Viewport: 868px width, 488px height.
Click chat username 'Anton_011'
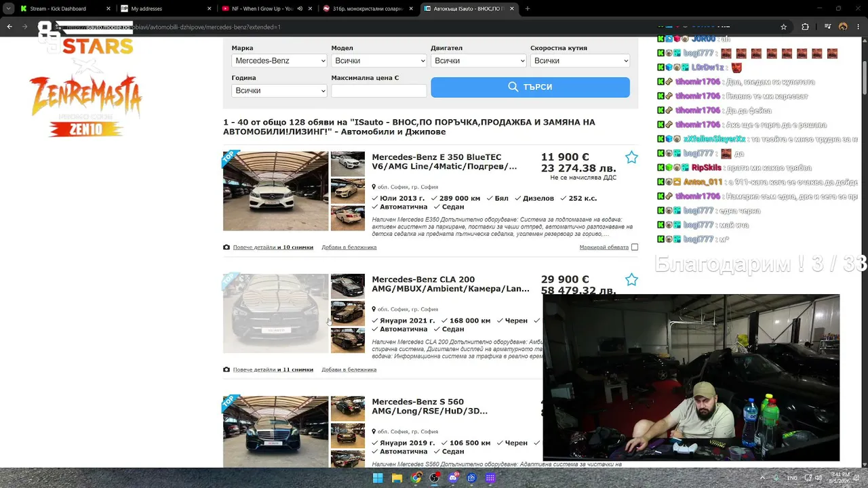coord(703,182)
